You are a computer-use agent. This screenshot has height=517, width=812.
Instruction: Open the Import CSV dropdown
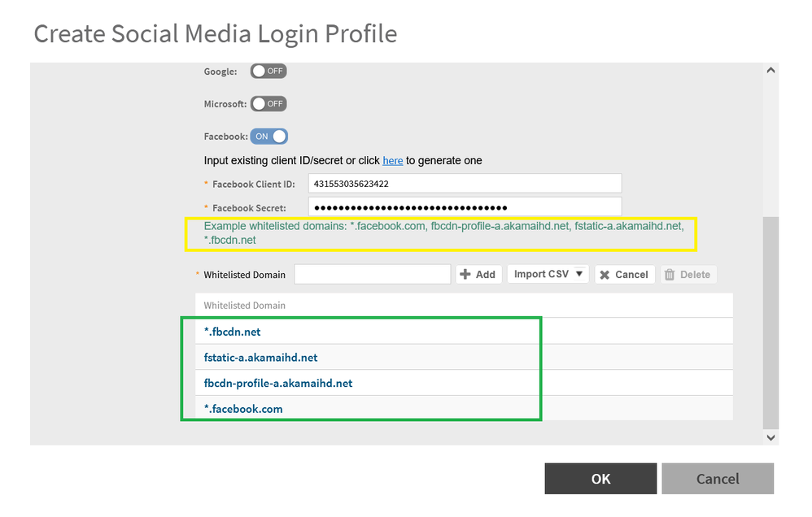coord(548,275)
